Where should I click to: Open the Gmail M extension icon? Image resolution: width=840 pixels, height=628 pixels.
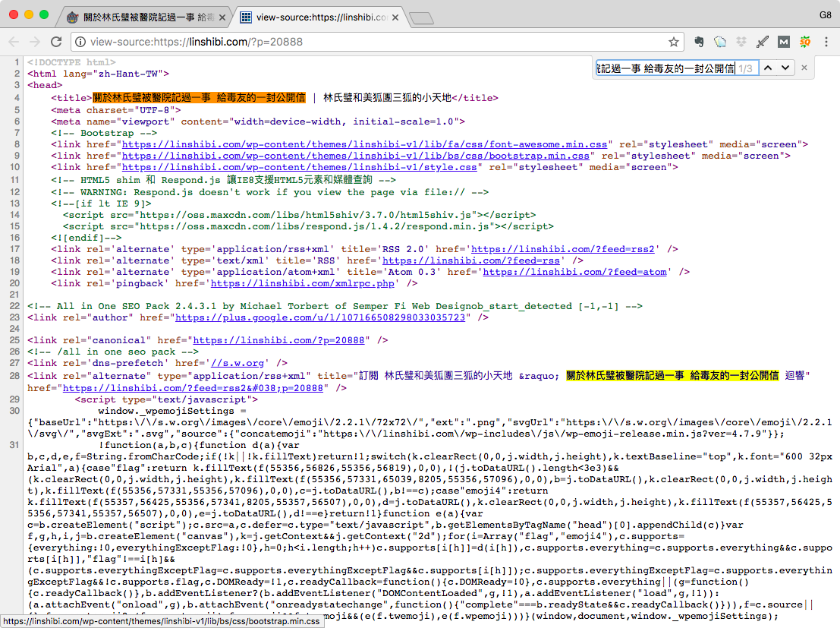coord(784,42)
